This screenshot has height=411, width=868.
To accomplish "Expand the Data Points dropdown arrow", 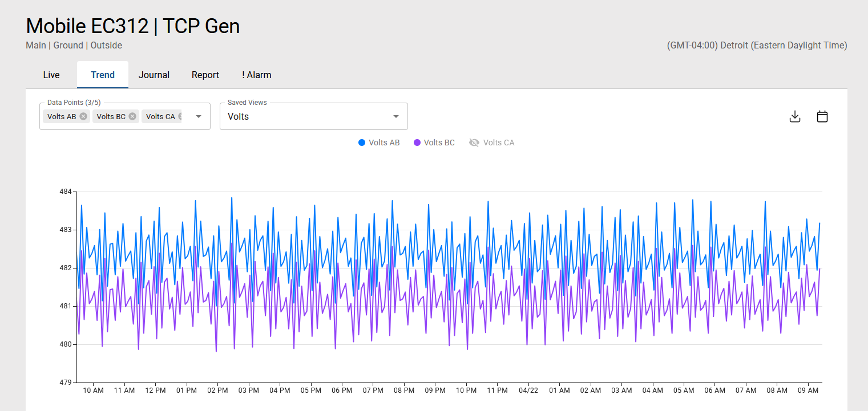I will (x=199, y=116).
